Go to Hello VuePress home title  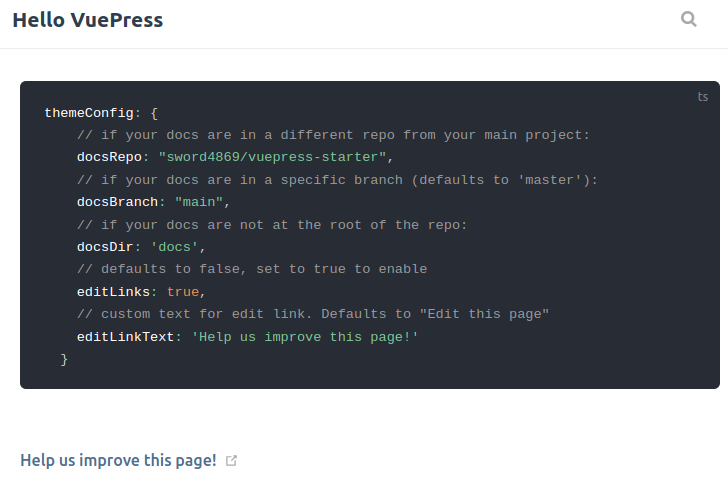(x=87, y=20)
